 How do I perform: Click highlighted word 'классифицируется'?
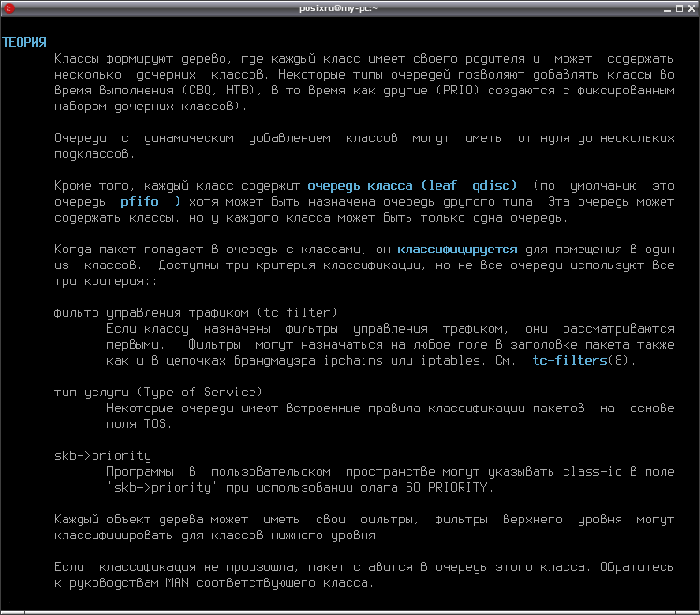click(x=457, y=250)
